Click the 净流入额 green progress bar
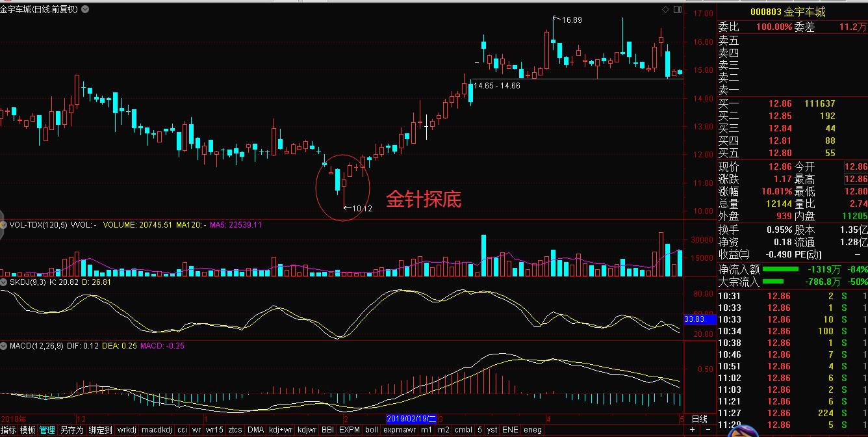The width and height of the screenshot is (868, 437). pos(780,269)
